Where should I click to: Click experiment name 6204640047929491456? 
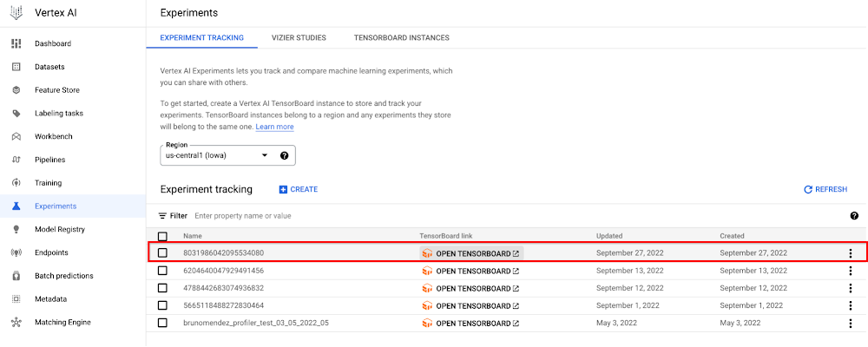pyautogui.click(x=223, y=272)
